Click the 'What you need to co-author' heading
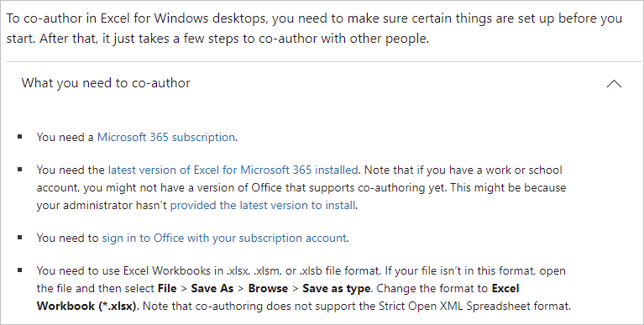This screenshot has height=325, width=644. [x=106, y=83]
